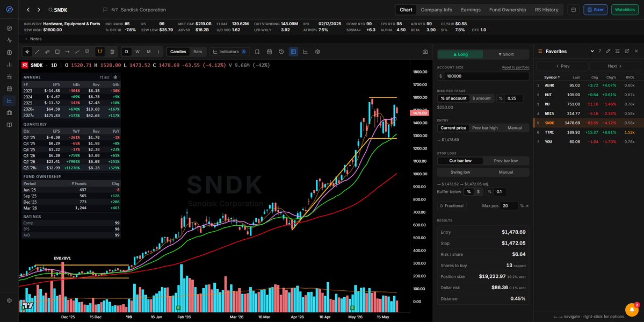
Task: Select the Short position toggle
Action: (505, 54)
